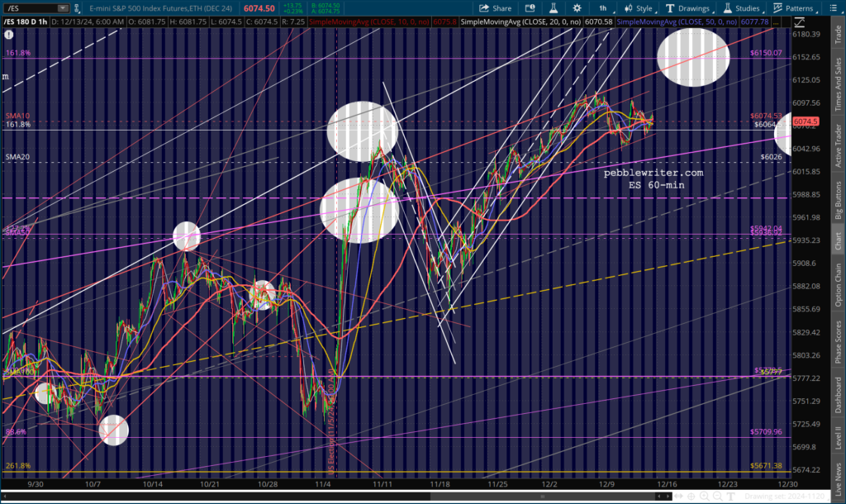
Task: Click the $6026 level label
Action: click(x=771, y=157)
